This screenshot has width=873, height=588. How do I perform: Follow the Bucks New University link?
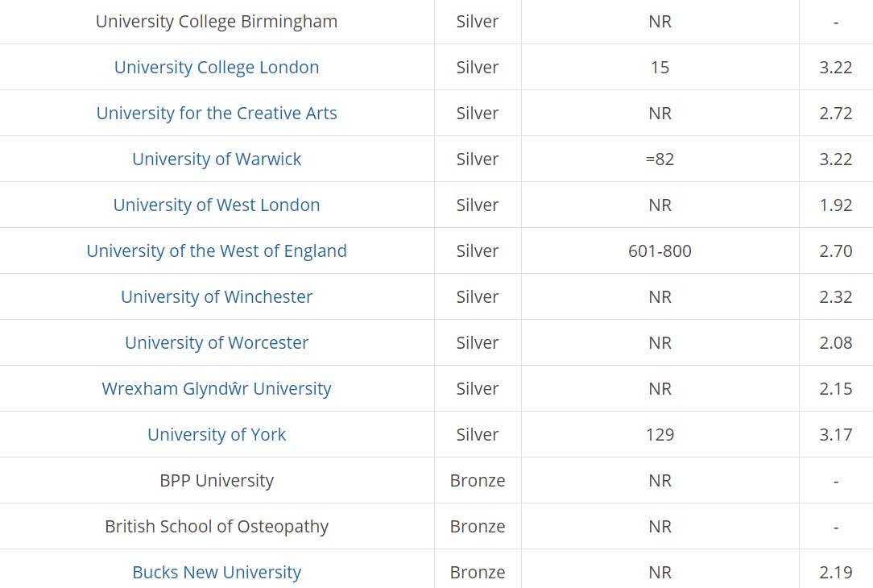pyautogui.click(x=217, y=573)
